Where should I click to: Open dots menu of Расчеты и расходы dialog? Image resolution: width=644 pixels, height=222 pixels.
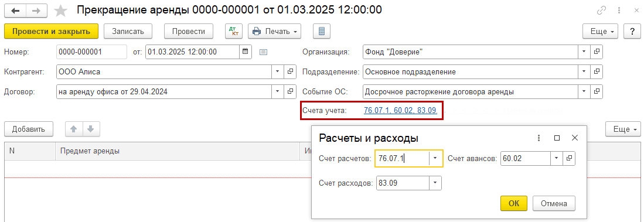539,138
